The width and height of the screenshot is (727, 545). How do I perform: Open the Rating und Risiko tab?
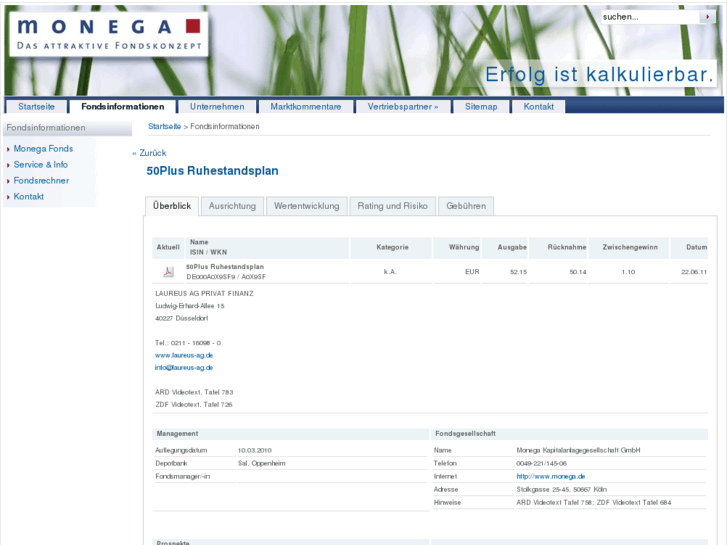coord(392,206)
